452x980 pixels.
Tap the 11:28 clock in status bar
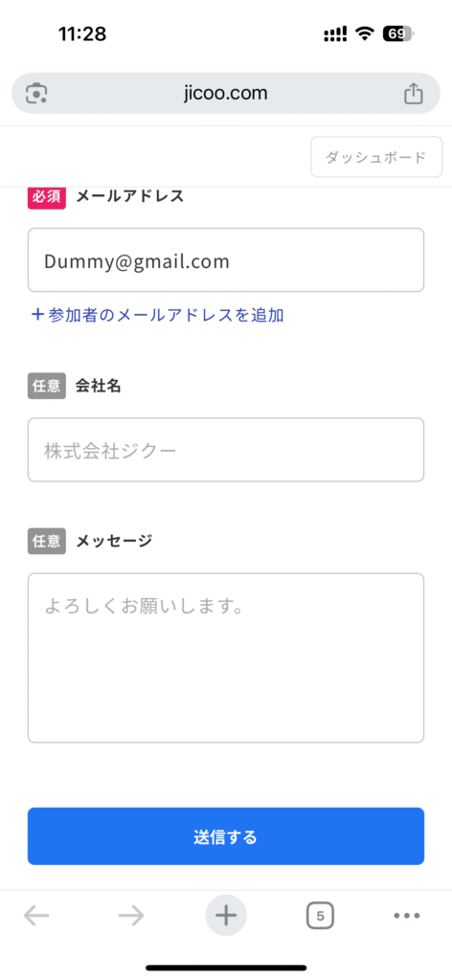point(82,33)
